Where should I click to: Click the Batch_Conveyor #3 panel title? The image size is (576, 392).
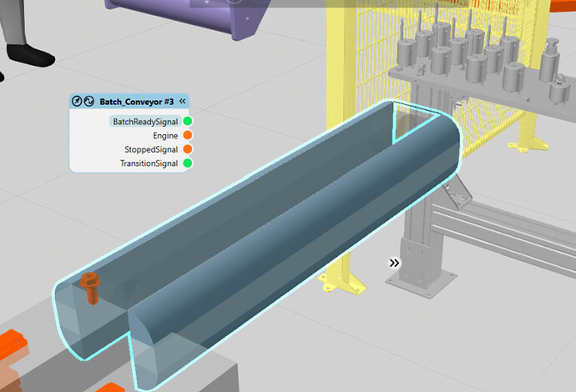coord(136,102)
